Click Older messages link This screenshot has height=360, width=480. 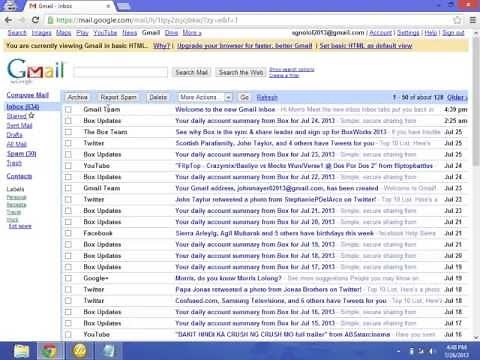tap(457, 97)
